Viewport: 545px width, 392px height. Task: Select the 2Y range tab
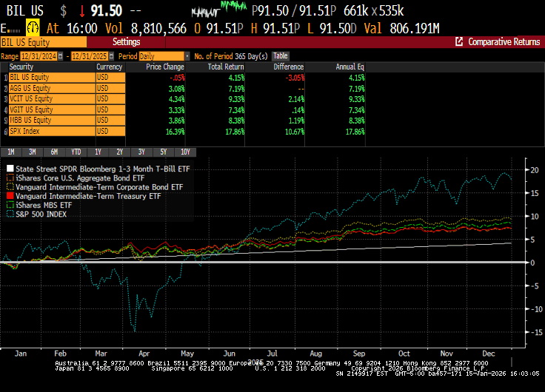(120, 152)
